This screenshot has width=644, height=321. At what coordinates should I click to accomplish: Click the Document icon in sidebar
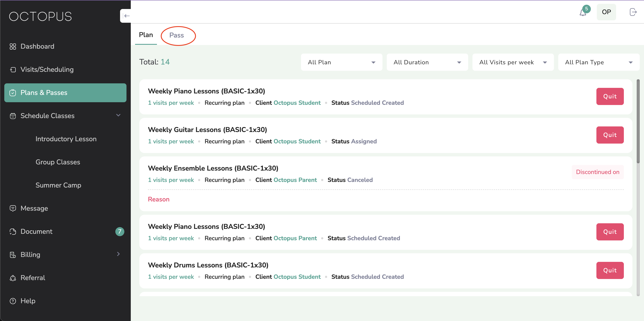pyautogui.click(x=13, y=231)
